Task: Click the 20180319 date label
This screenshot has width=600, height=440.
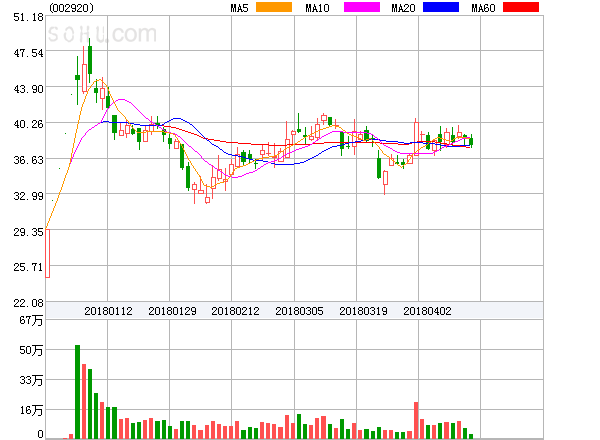Action: 363,311
